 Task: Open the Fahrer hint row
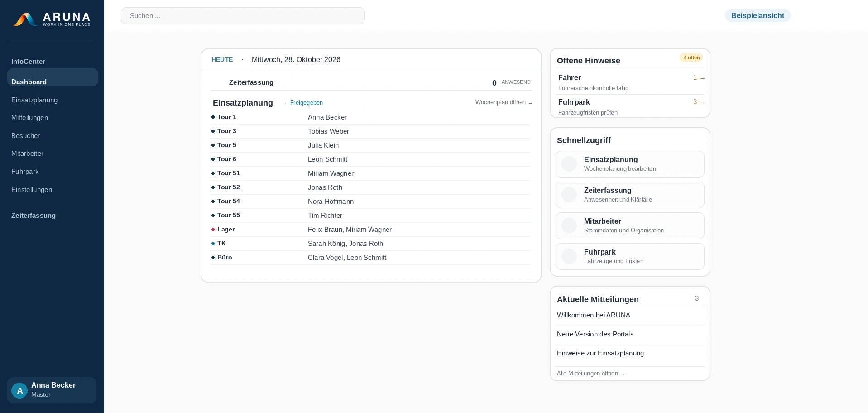pyautogui.click(x=630, y=82)
